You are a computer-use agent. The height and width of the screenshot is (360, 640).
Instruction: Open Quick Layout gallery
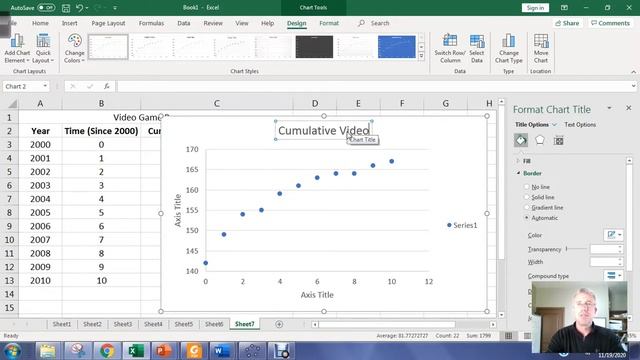click(43, 49)
